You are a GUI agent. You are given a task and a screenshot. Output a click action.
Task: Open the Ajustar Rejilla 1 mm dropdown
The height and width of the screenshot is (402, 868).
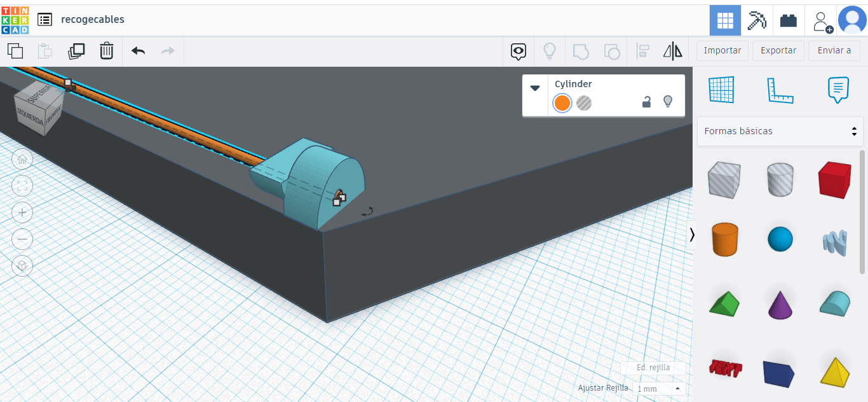coord(658,389)
